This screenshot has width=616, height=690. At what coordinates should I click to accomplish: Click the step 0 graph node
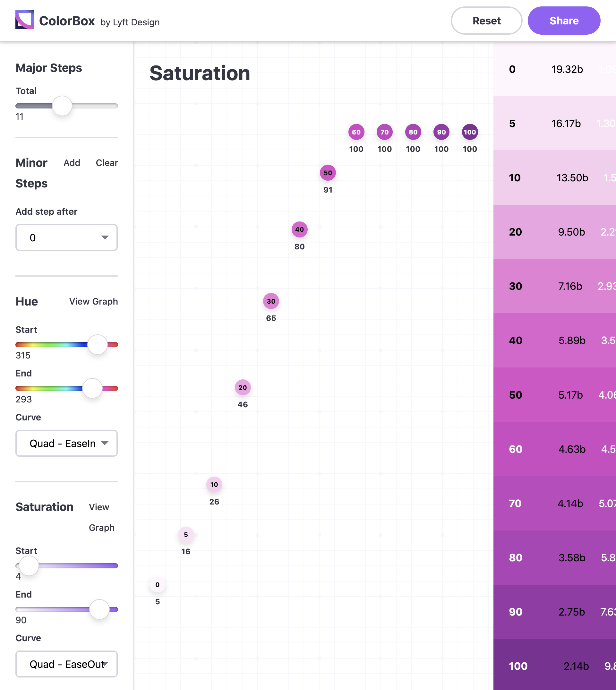click(158, 585)
